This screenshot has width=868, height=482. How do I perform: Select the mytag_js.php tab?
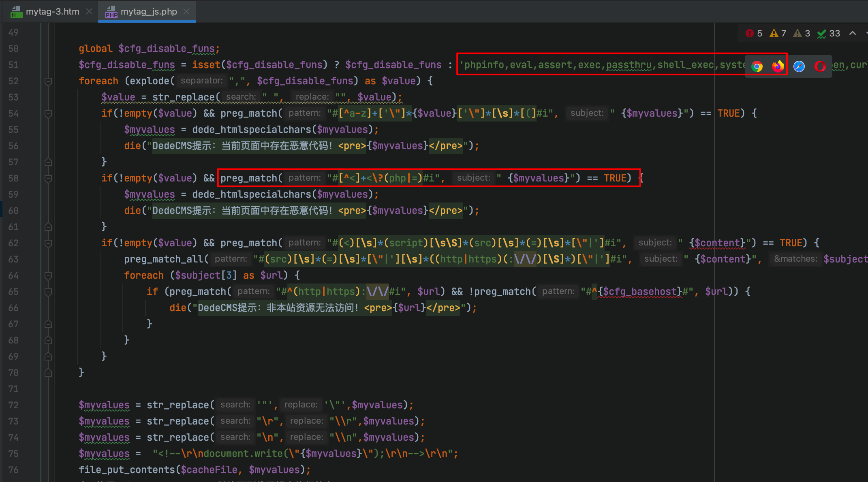(x=148, y=11)
